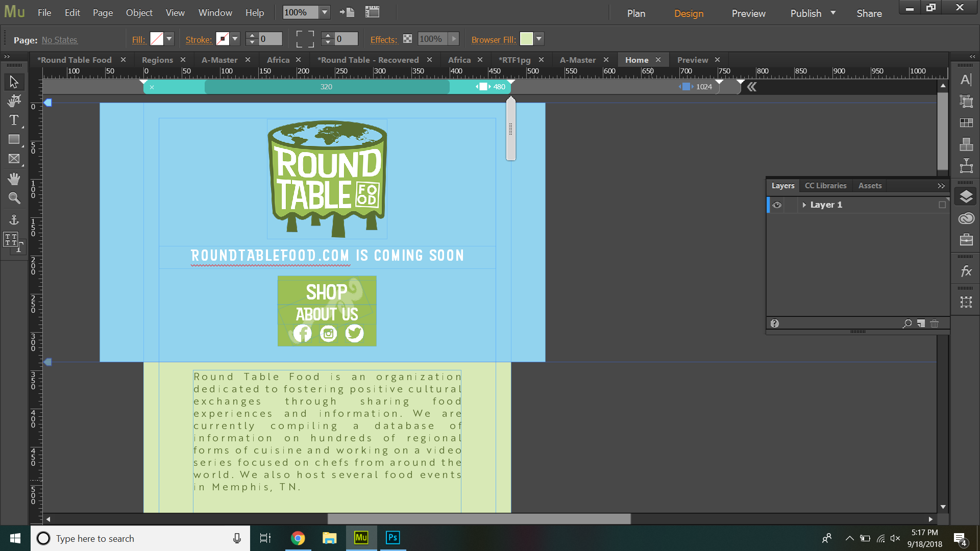
Task: Open the Publish dropdown arrow
Action: click(x=833, y=13)
